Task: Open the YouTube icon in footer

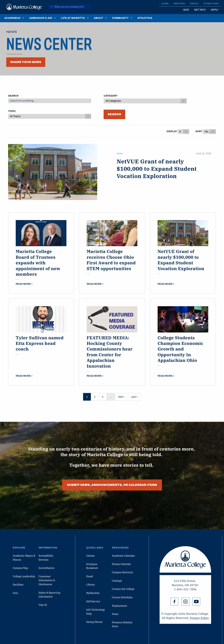Action: tap(196, 601)
